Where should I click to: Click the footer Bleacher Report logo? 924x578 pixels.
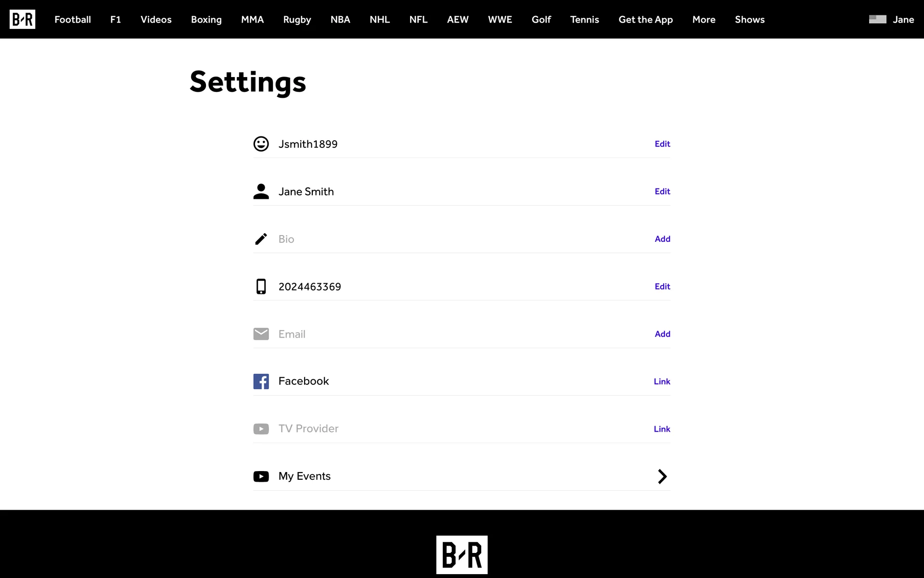point(462,554)
